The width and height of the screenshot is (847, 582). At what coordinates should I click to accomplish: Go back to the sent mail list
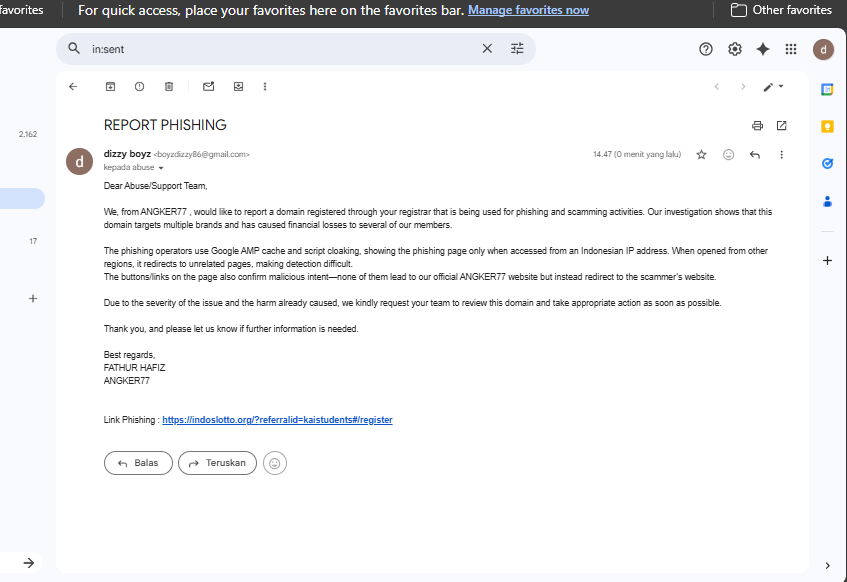pyautogui.click(x=73, y=86)
